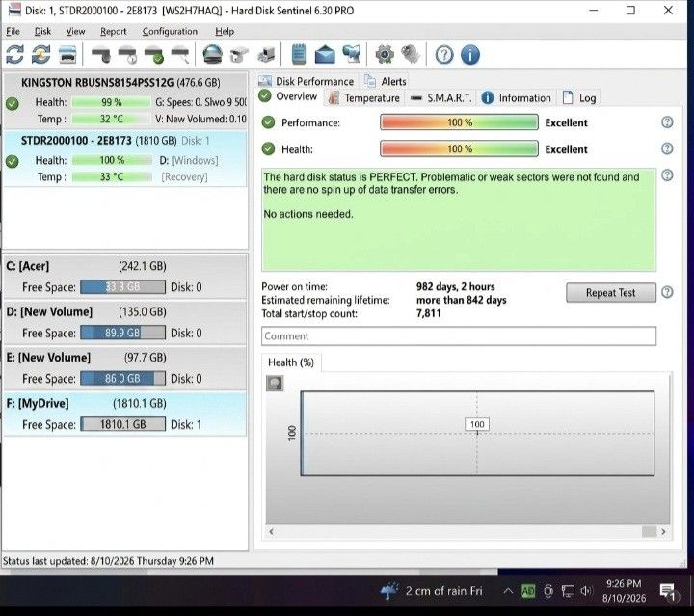Open the taskbar notification center icon
Viewport: 694px width, 616px height.
pyautogui.click(x=667, y=591)
